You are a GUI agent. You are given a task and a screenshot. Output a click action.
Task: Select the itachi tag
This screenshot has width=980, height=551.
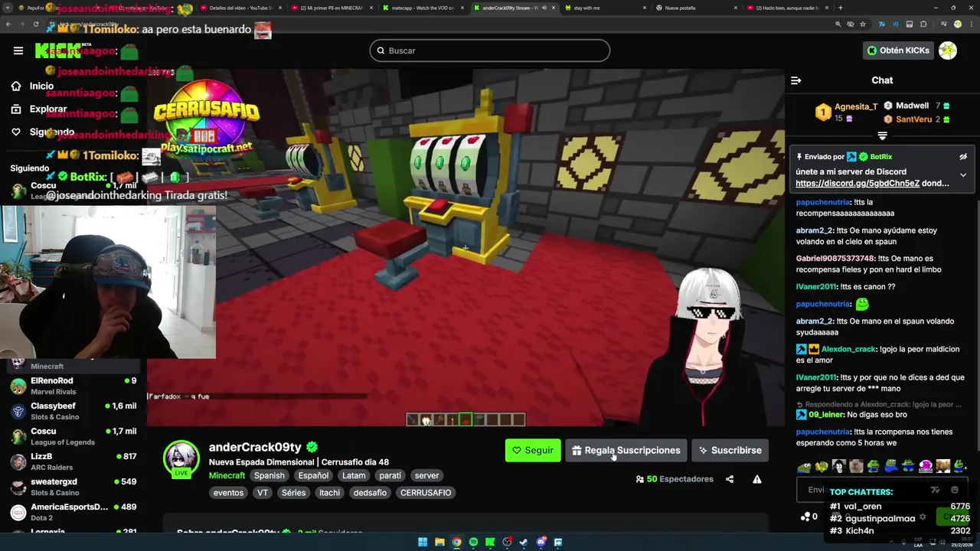tap(329, 493)
